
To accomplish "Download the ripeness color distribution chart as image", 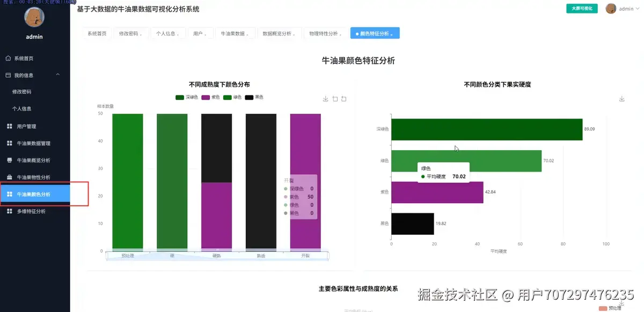I will [x=326, y=99].
